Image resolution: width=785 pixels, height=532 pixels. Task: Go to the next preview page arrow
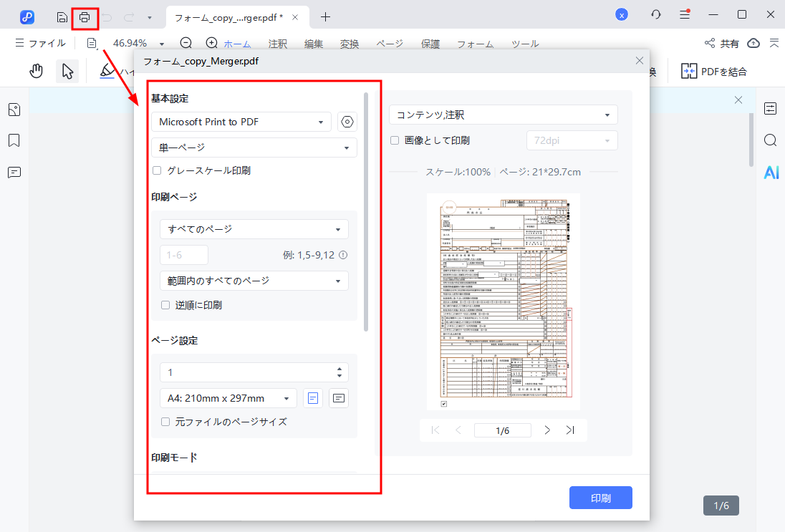[x=546, y=430]
